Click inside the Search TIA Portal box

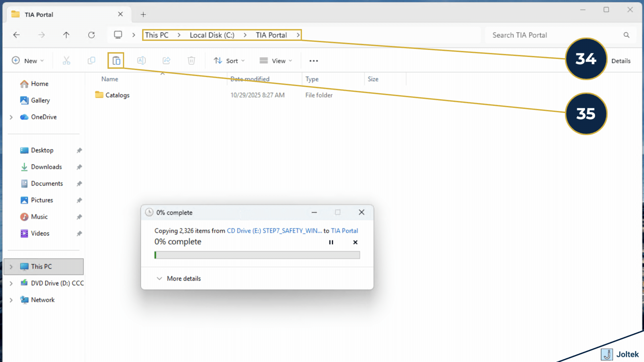click(x=537, y=35)
